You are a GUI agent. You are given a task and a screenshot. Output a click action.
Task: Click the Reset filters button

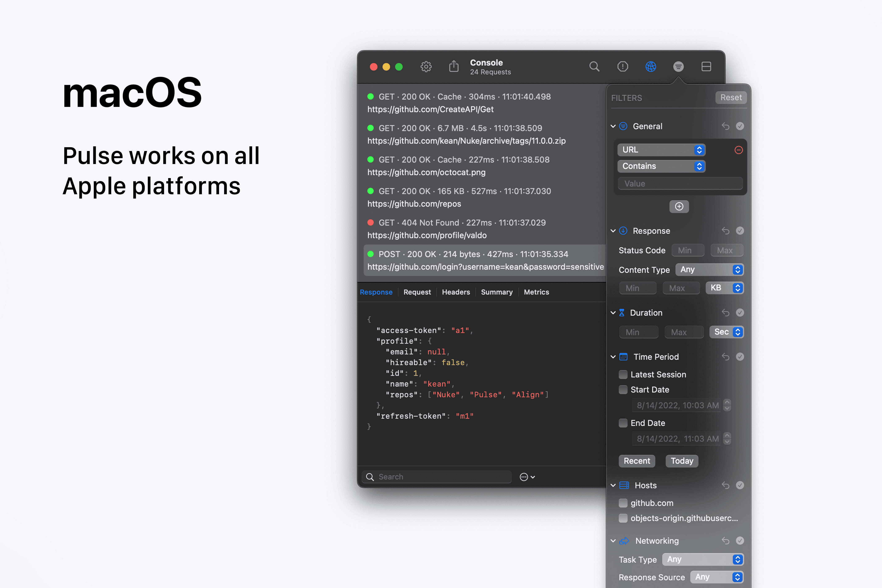731,97
